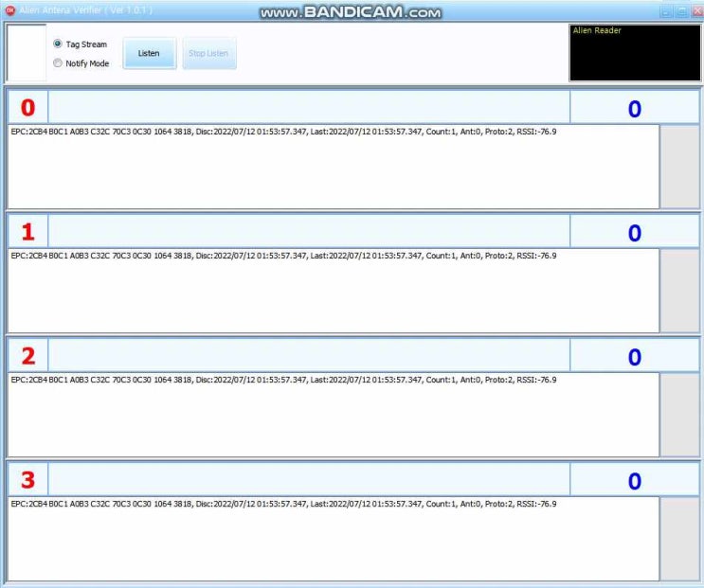This screenshot has width=704, height=588.
Task: Select the Notify Mode radio button
Action: pos(58,63)
